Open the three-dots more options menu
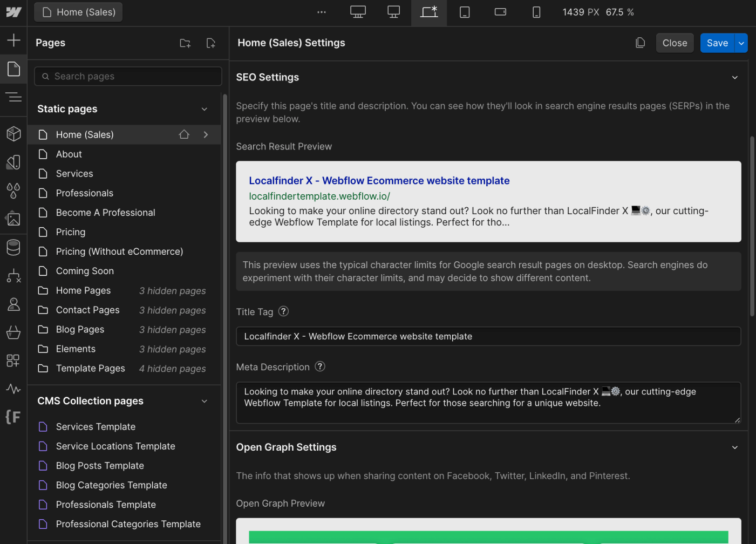Viewport: 756px width, 544px height. tap(322, 12)
